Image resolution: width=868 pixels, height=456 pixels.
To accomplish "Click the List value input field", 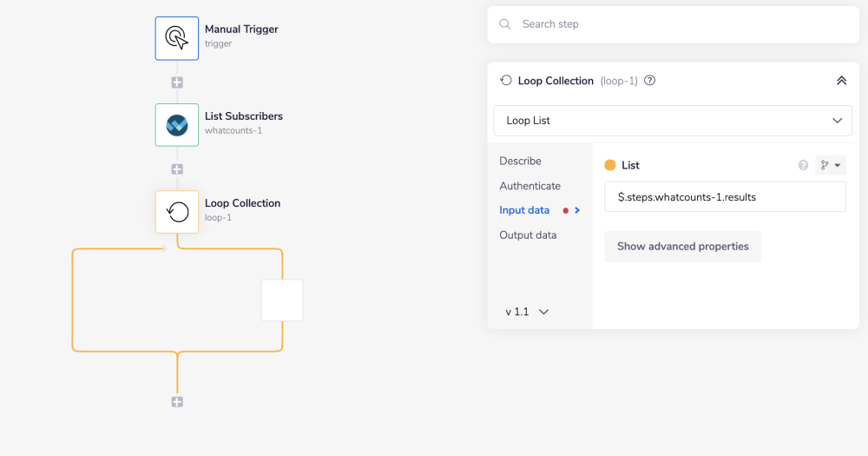I will (725, 197).
